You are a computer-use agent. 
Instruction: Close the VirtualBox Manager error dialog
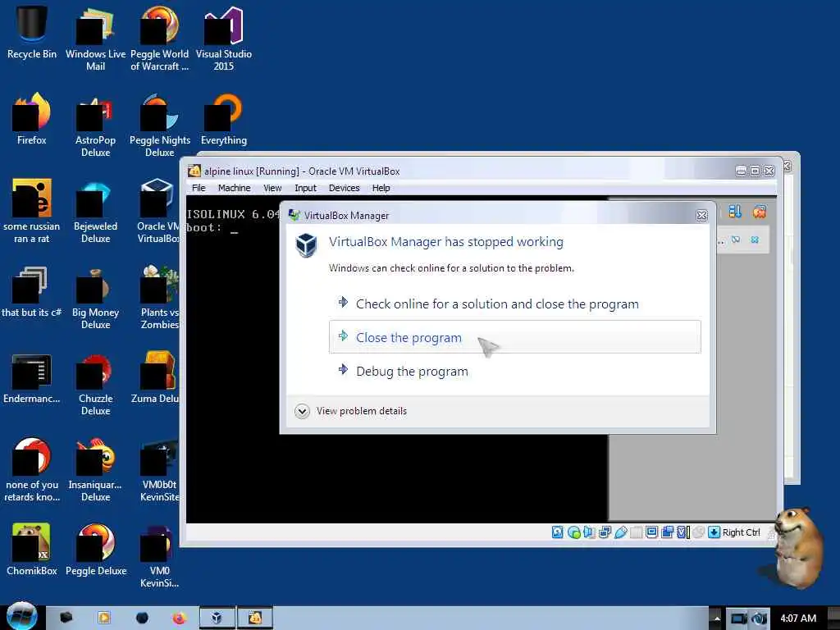tap(702, 216)
